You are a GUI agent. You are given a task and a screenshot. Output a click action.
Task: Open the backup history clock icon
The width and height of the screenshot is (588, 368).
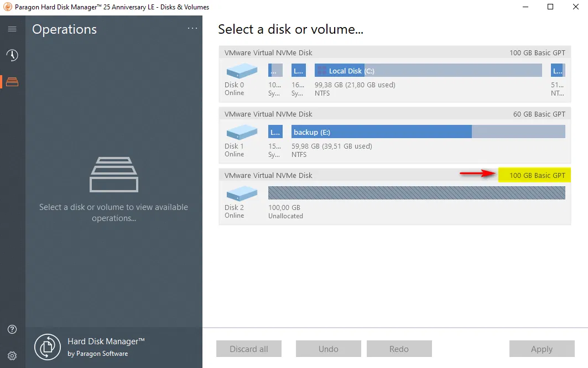coord(12,55)
